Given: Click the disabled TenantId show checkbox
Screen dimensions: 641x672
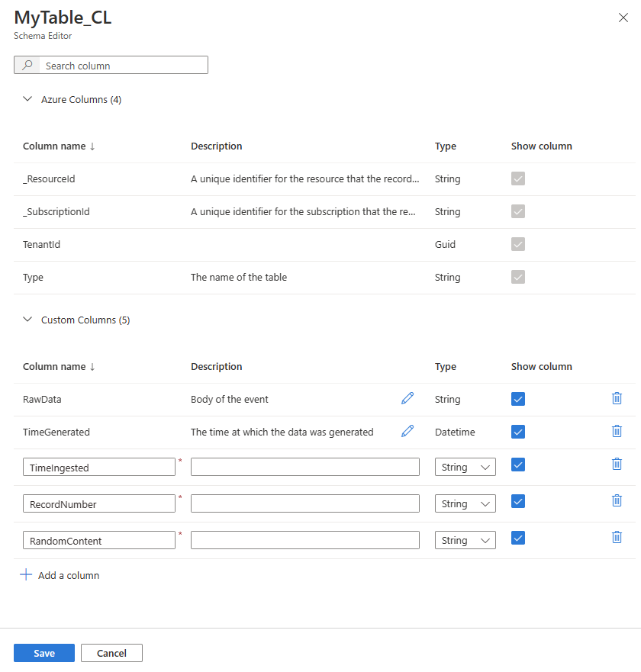Looking at the screenshot, I should [x=518, y=244].
